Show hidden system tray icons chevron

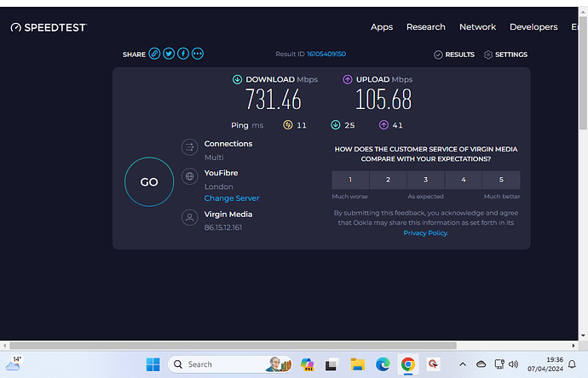[x=463, y=364]
